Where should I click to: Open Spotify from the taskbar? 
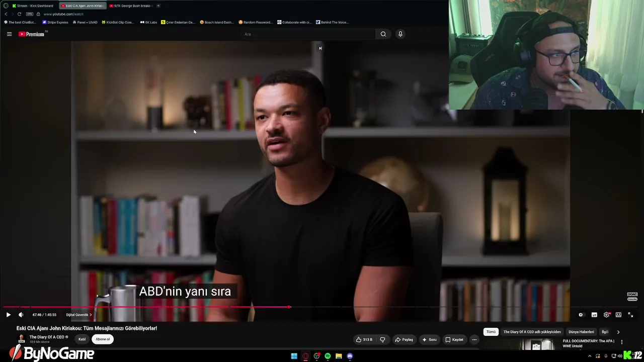(x=328, y=356)
